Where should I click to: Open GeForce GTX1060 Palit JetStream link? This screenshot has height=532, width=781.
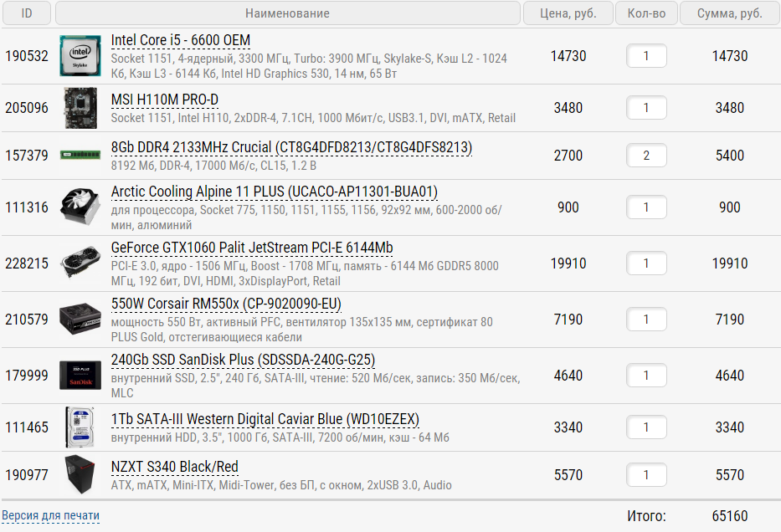pyautogui.click(x=251, y=248)
